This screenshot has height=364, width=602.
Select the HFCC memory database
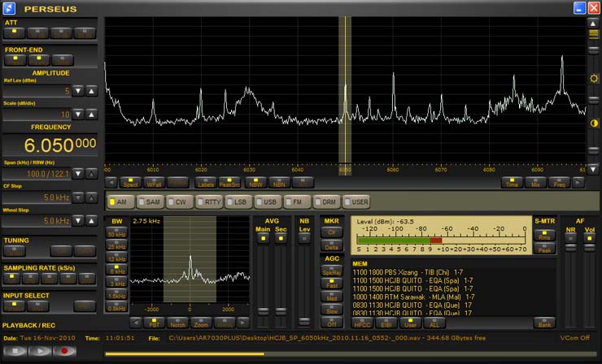363,323
